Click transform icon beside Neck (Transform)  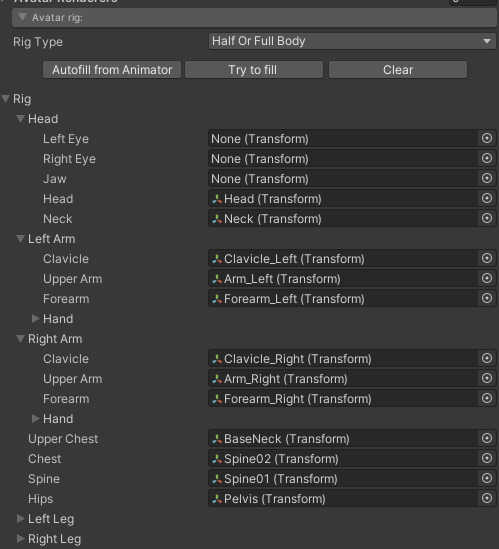pyautogui.click(x=217, y=219)
